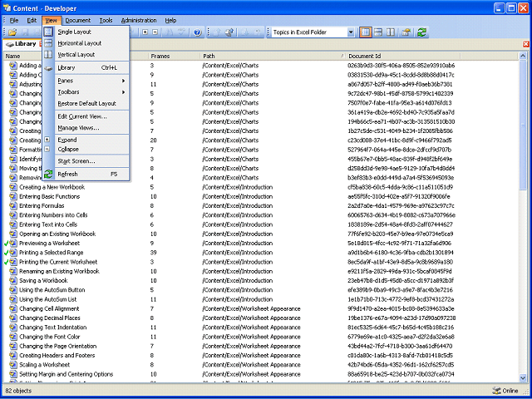The image size is (532, 399).
Task: Click topic icon beside Saving a Workbook
Action: (x=13, y=281)
